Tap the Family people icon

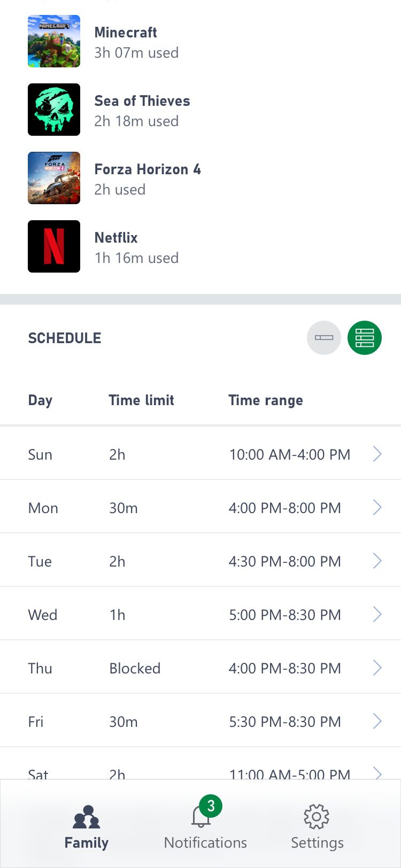point(87,817)
